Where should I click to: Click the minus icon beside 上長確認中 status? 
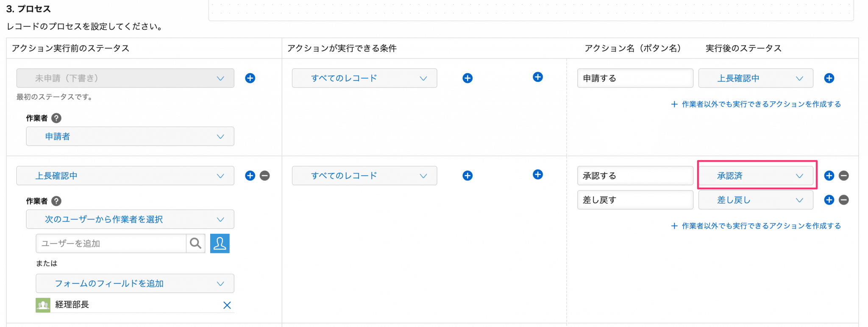[265, 175]
